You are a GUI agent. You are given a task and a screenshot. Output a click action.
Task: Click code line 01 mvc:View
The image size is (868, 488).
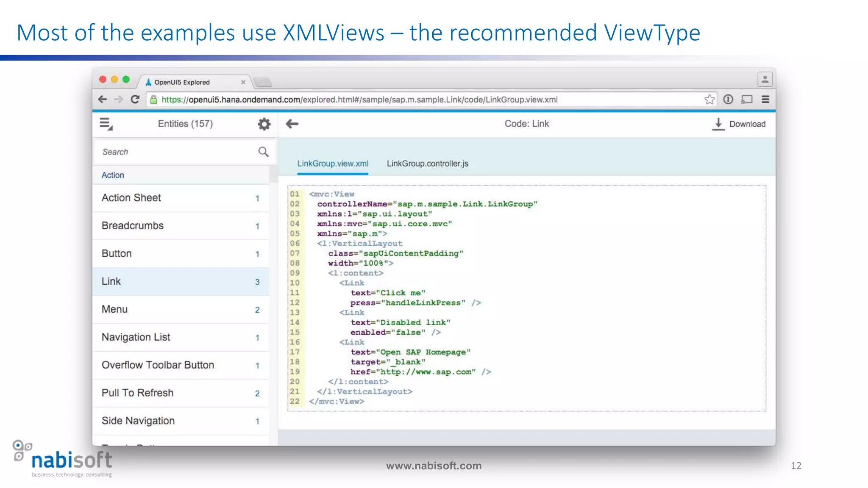point(331,194)
